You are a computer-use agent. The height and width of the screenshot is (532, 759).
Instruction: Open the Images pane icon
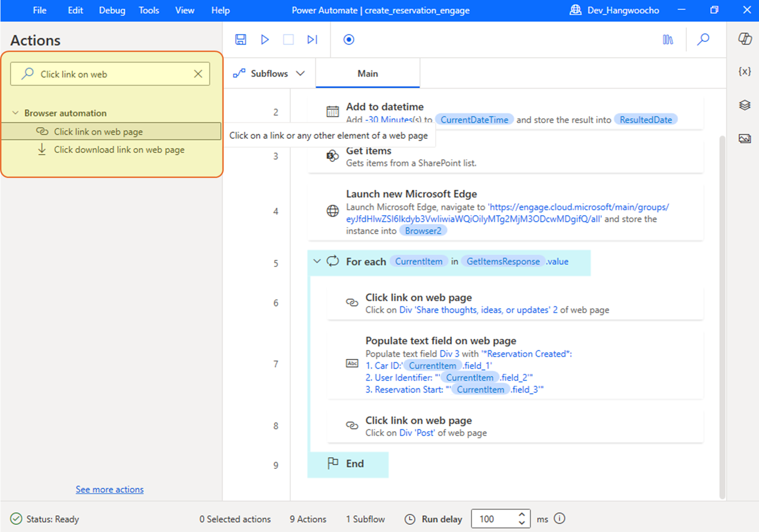(745, 138)
